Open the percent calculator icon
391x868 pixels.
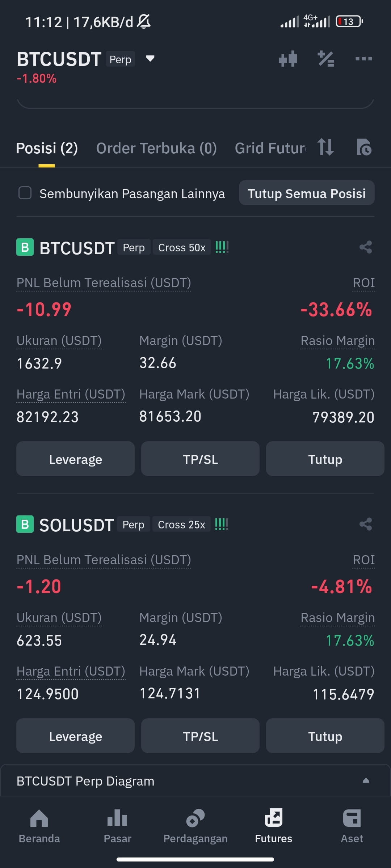point(326,59)
